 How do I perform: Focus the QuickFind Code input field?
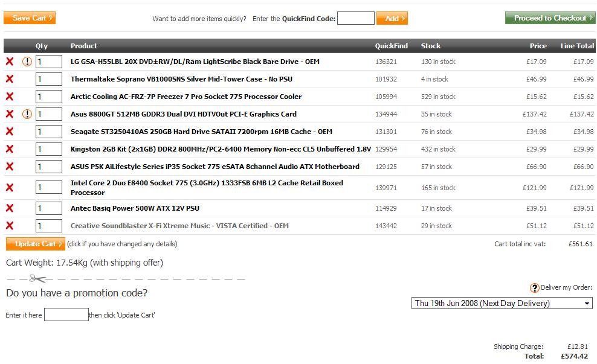click(x=356, y=18)
